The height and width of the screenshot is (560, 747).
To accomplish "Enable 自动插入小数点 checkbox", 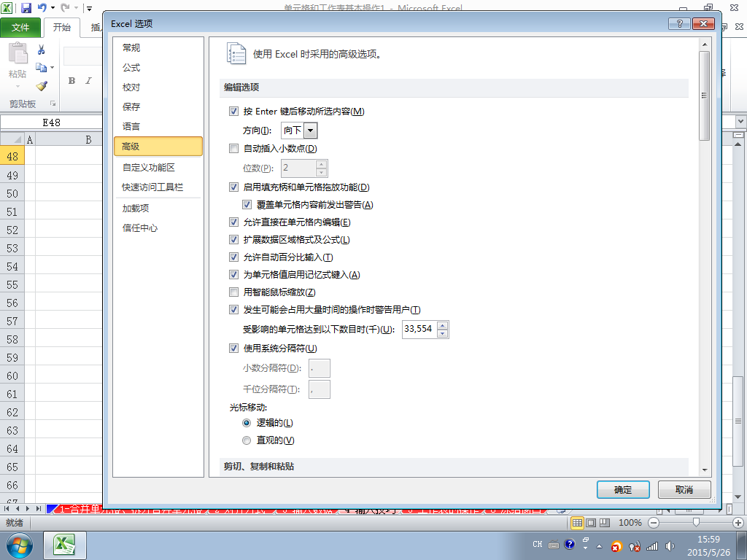I will [233, 149].
